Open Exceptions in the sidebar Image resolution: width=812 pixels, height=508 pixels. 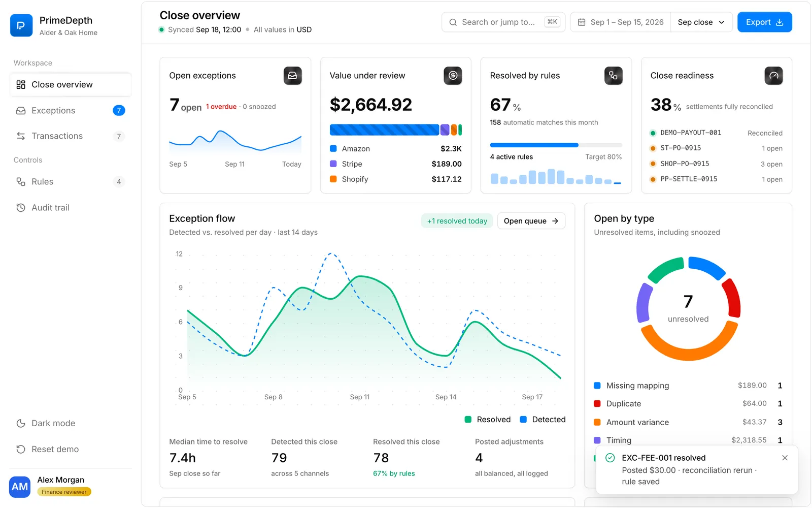click(x=71, y=110)
